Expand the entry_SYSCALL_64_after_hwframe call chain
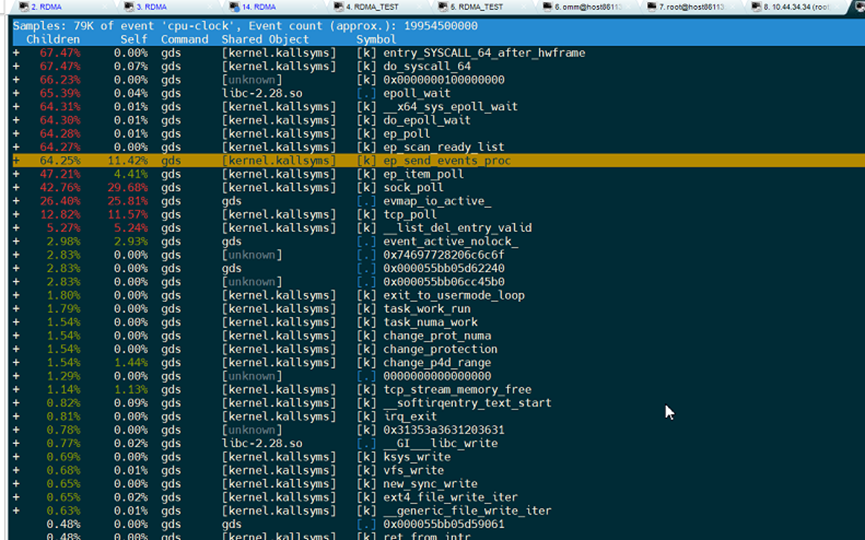Image resolution: width=865 pixels, height=540 pixels. 16,53
